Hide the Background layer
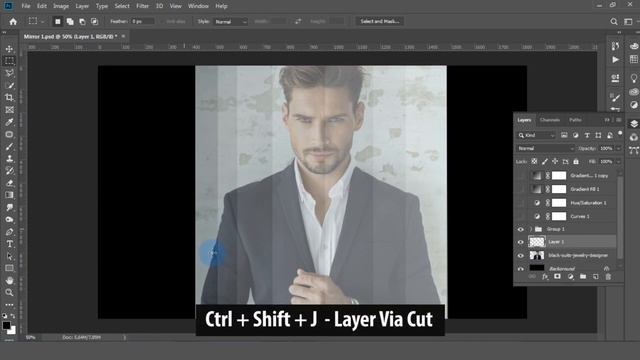This screenshot has height=360, width=640. 520,269
